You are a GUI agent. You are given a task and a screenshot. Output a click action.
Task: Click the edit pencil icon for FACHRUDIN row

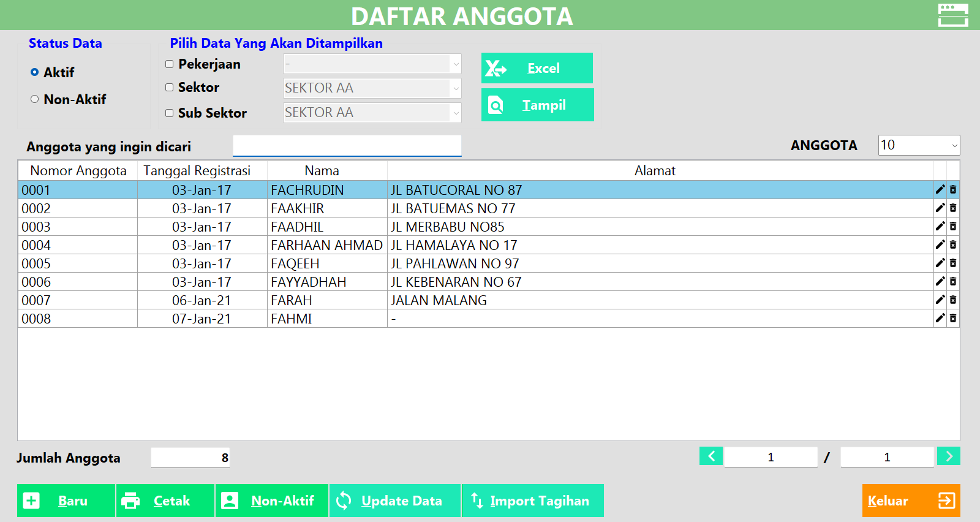pyautogui.click(x=940, y=190)
